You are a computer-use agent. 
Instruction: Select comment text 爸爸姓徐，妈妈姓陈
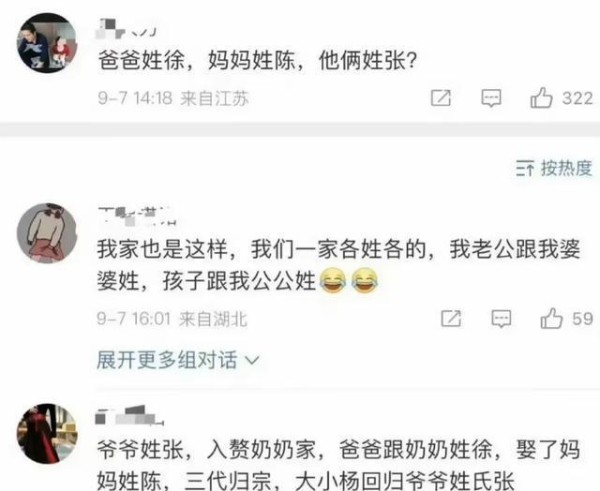click(x=197, y=60)
